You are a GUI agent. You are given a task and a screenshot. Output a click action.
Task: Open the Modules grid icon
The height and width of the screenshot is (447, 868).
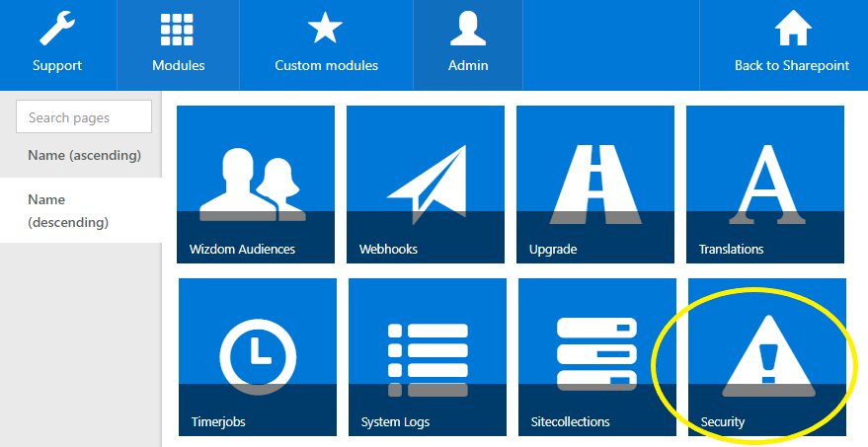(x=177, y=30)
